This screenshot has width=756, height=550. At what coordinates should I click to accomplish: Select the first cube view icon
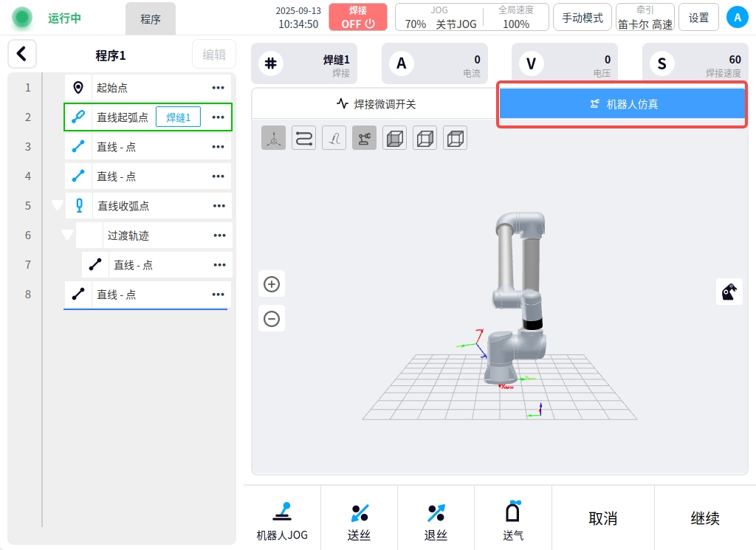coord(394,138)
